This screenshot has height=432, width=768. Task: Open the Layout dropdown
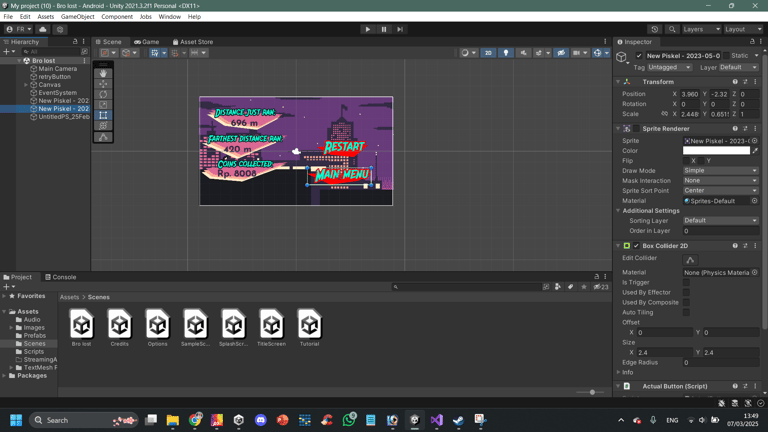[x=743, y=29]
